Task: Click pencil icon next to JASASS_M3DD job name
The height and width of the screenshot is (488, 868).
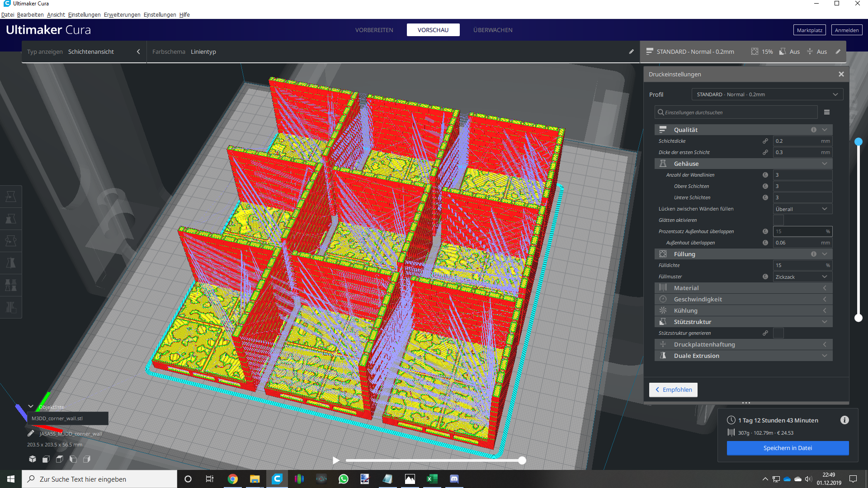Action: 31,433
